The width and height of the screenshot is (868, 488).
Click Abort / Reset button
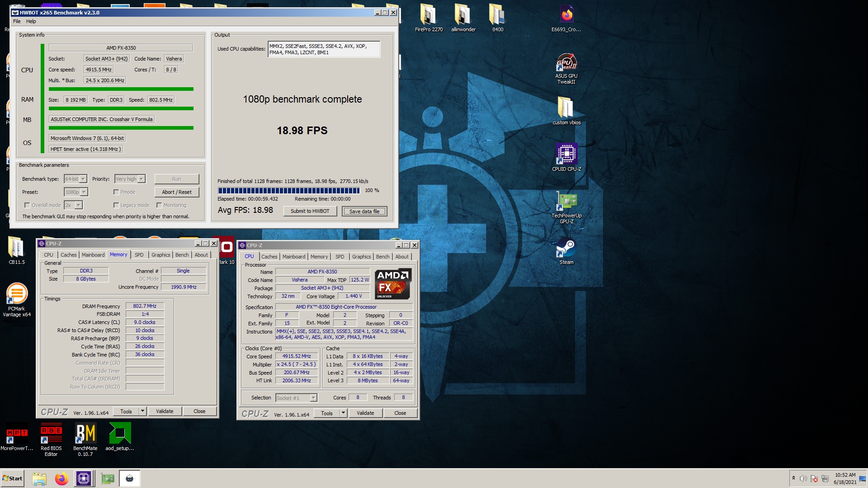176,192
